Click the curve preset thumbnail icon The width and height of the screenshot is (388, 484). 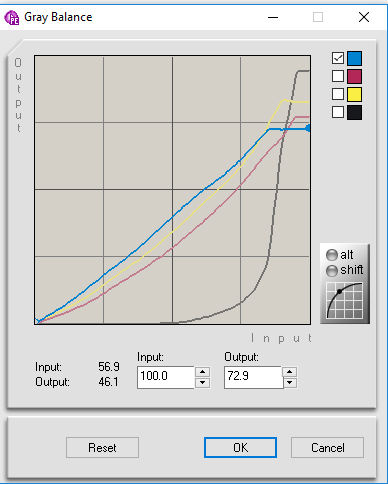[345, 300]
